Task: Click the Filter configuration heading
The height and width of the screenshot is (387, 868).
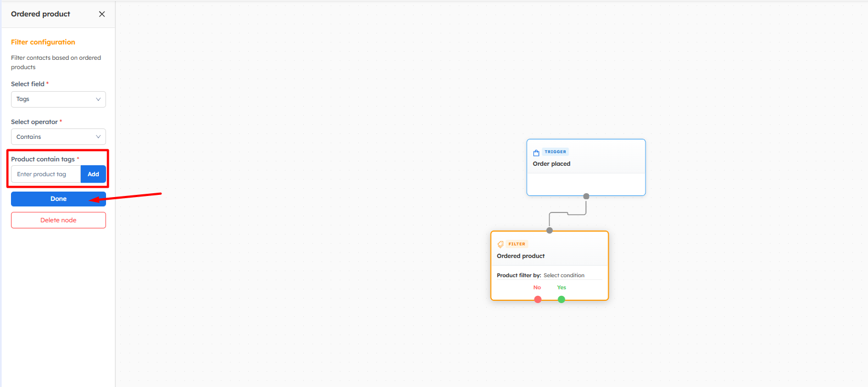Action: tap(43, 42)
